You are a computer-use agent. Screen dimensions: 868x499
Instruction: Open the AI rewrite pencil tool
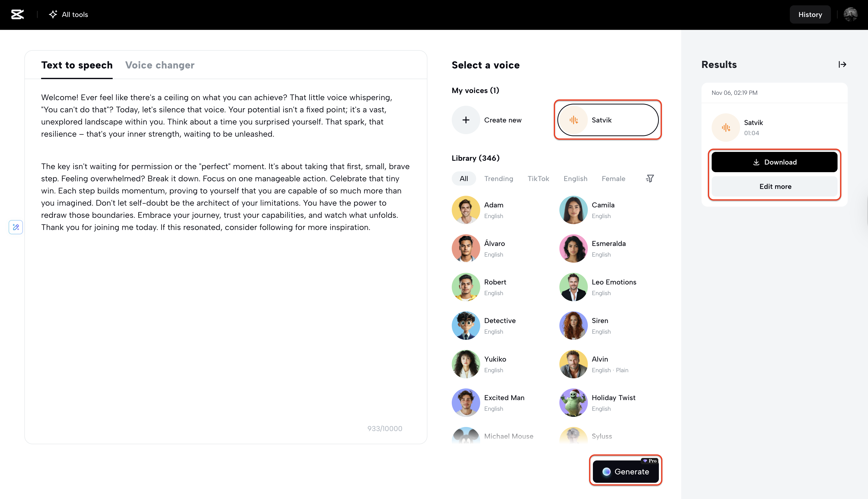pos(15,227)
